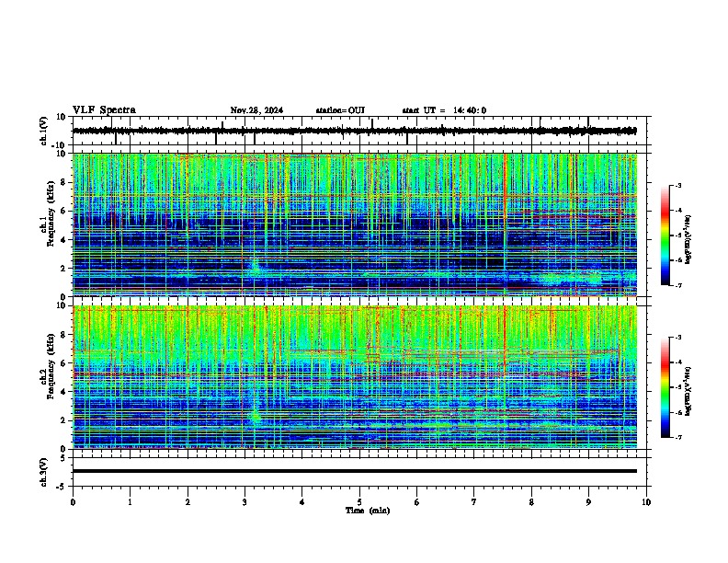728x563 pixels.
Task: Click the "VLF Spectra" plot title
Action: 104,110
